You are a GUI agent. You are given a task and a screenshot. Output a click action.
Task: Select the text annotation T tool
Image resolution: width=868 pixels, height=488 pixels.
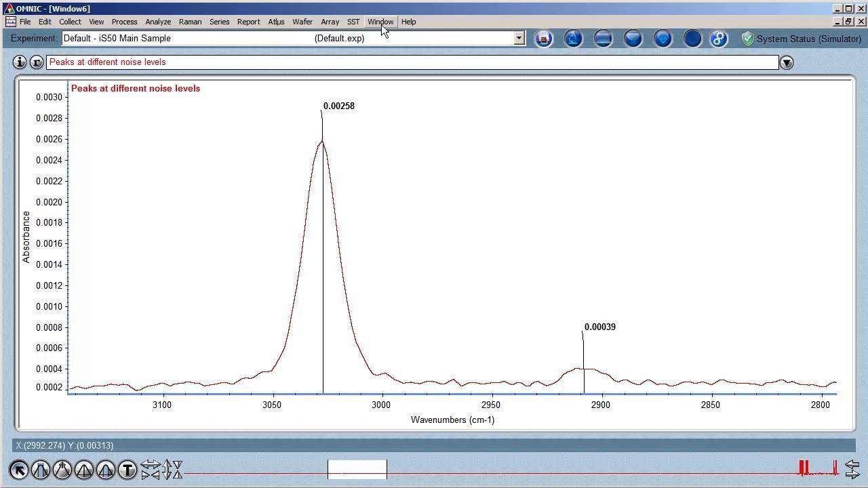[x=127, y=469]
